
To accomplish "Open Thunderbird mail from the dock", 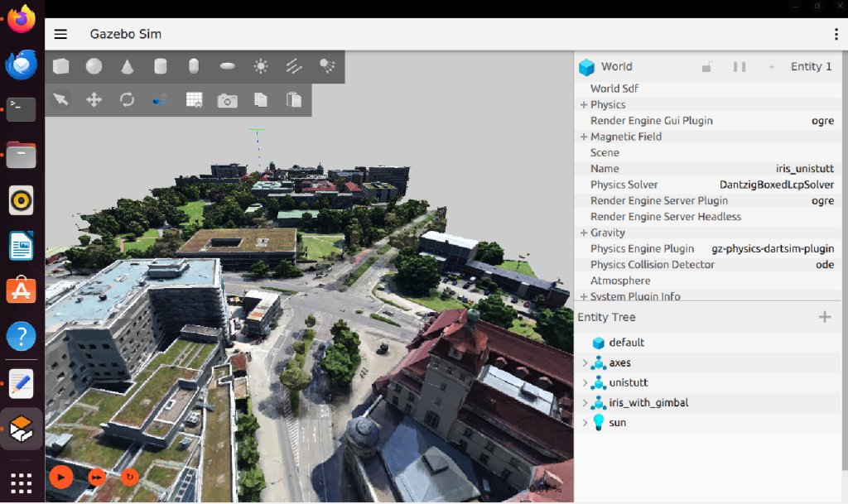I will point(21,65).
